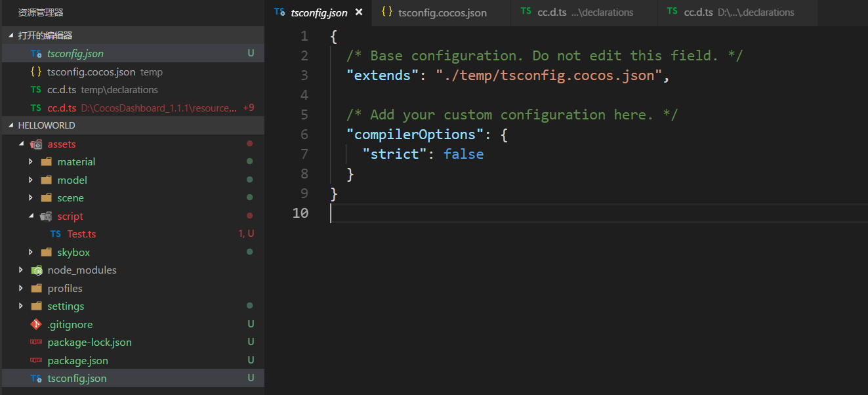868x395 pixels.
Task: Click the script folder icon
Action: coord(46,217)
